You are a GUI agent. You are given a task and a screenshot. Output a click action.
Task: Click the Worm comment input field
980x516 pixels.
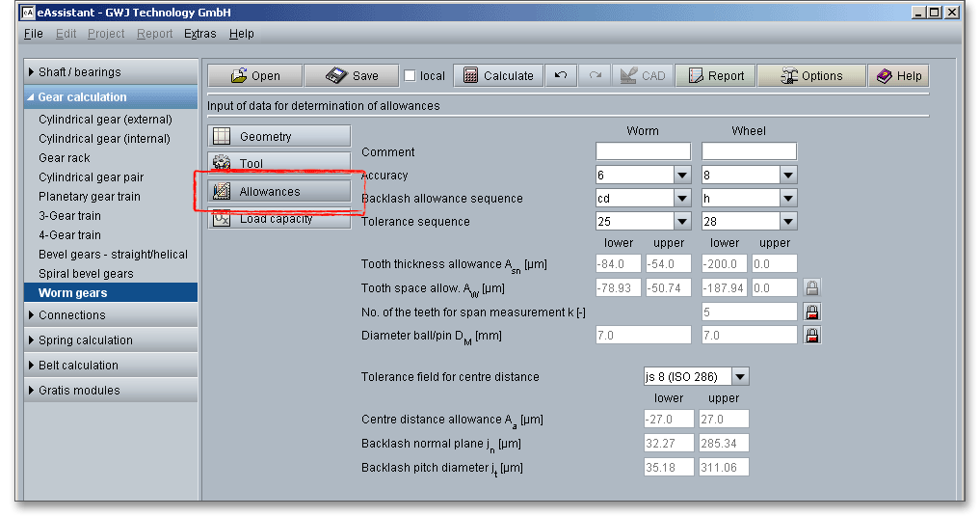[643, 151]
